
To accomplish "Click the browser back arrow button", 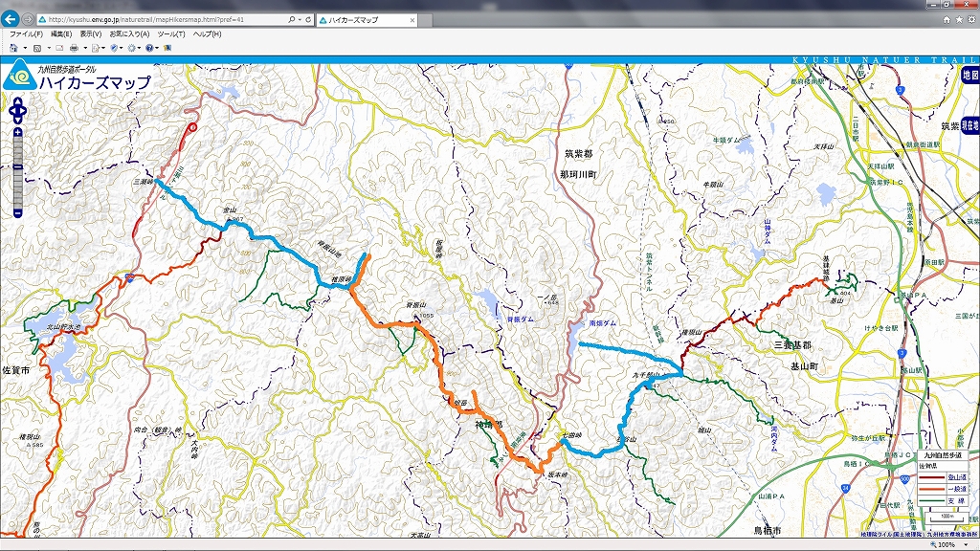I will 10,19.
